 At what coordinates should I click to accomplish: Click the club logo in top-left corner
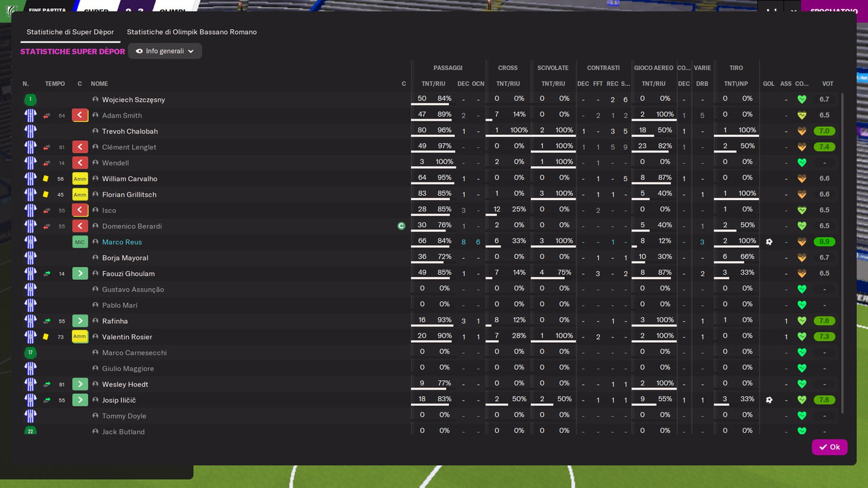(11, 10)
